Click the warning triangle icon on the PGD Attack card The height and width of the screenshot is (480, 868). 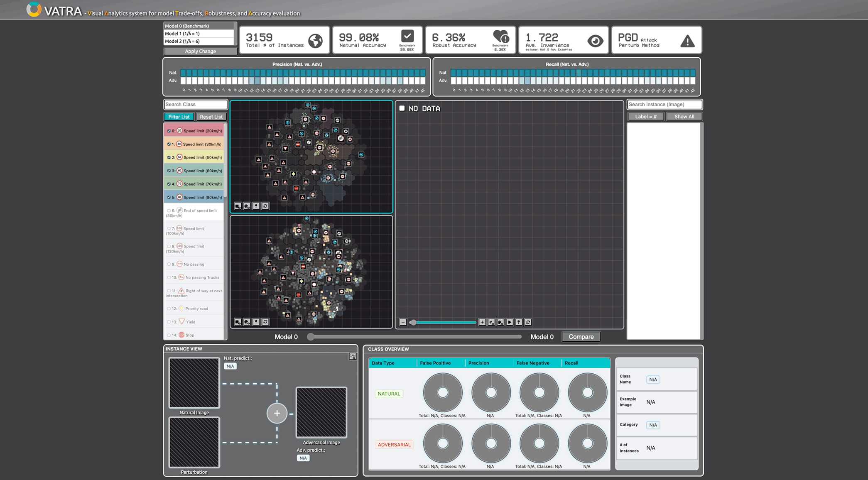tap(687, 41)
